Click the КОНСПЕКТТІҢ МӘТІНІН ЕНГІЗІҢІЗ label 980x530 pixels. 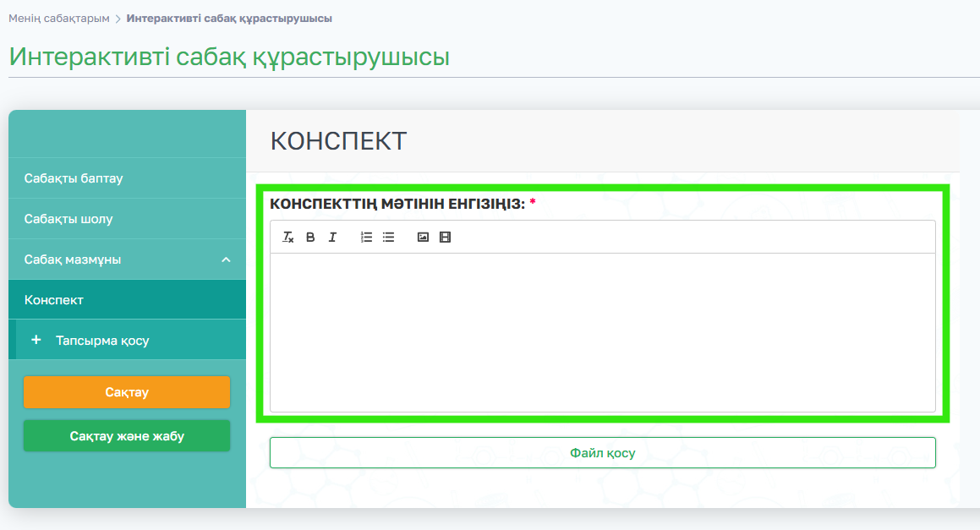tap(397, 204)
